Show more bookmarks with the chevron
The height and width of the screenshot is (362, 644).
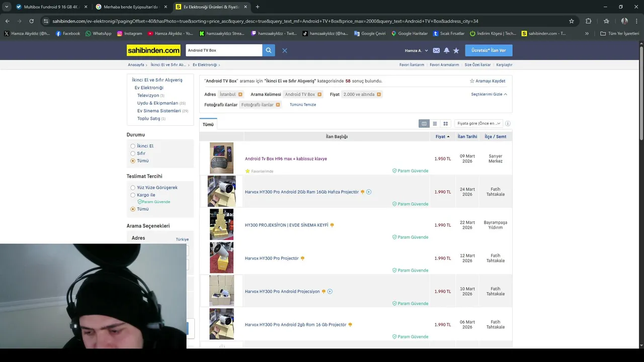pyautogui.click(x=587, y=34)
